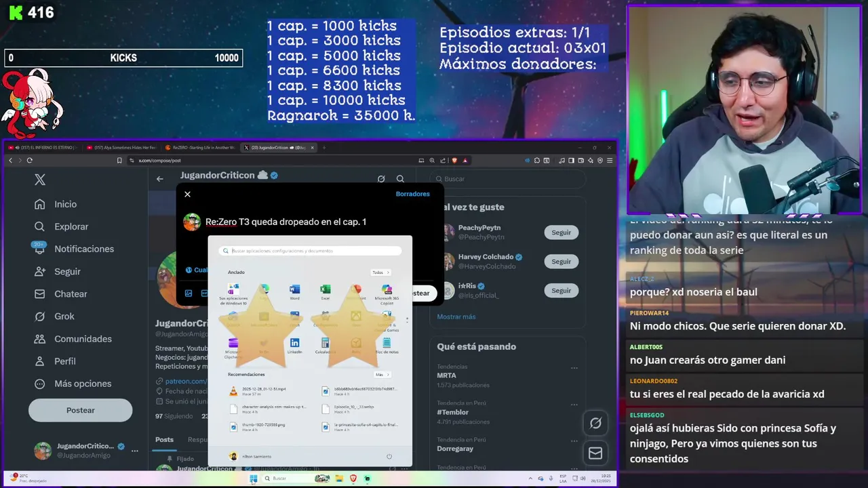Open Grok in X sidebar
868x488 pixels.
[56, 316]
